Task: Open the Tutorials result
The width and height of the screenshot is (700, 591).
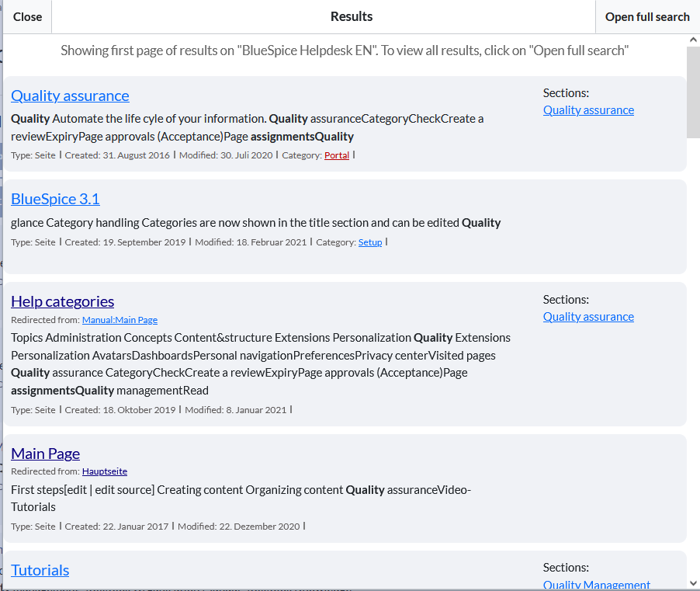Action: click(x=40, y=570)
